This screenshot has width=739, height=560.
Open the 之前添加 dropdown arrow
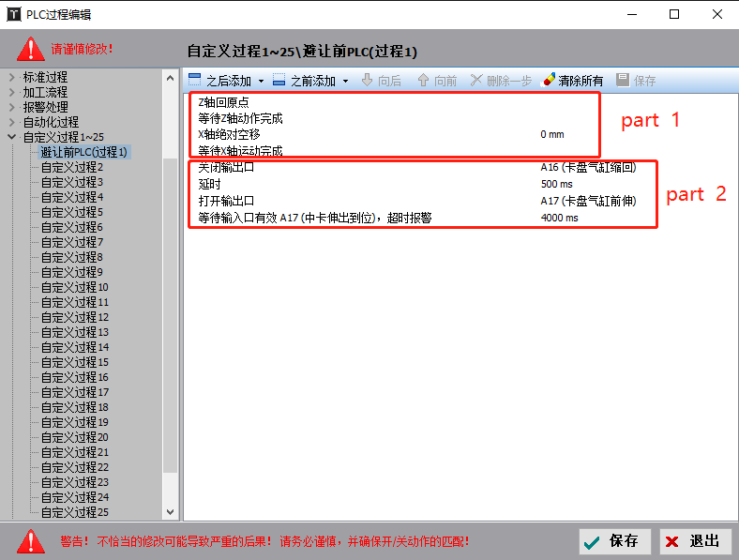pyautogui.click(x=345, y=81)
